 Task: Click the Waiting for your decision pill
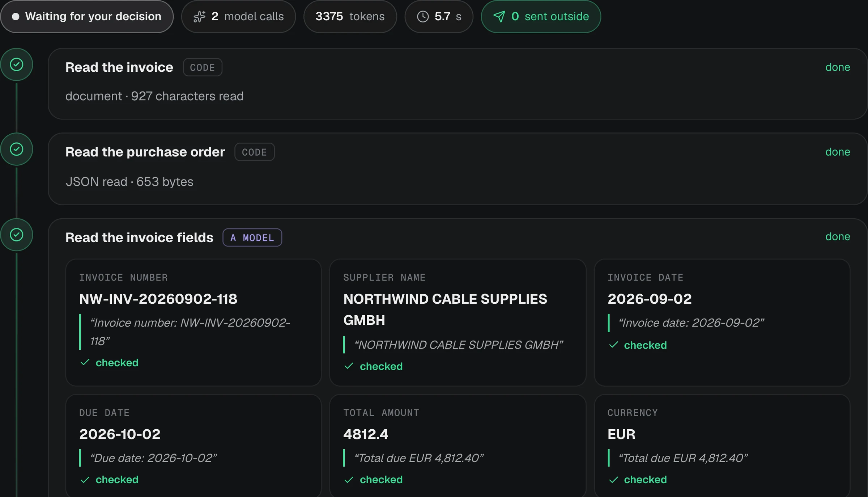click(87, 17)
